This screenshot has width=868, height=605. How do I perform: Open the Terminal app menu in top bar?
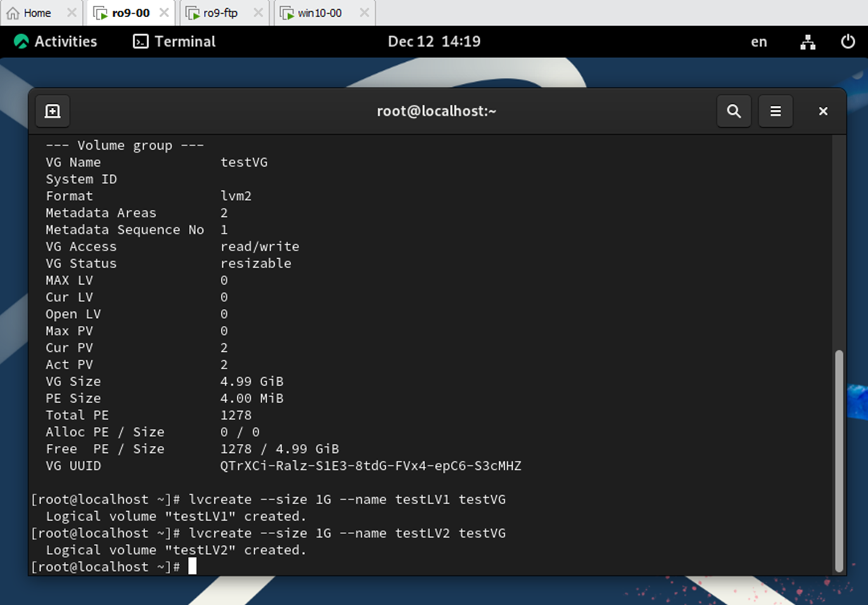(174, 41)
